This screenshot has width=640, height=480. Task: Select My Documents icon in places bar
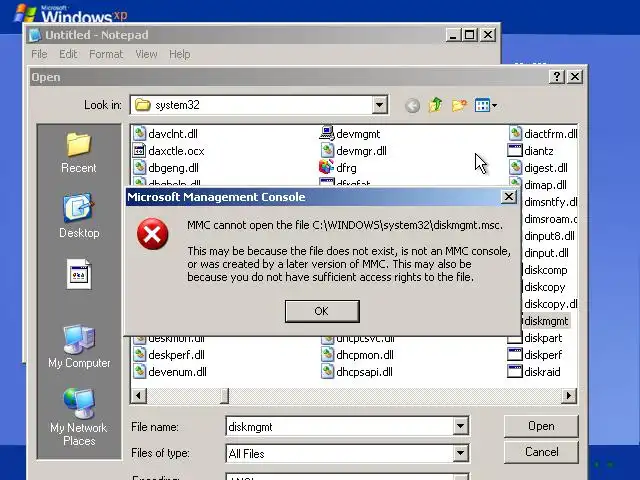[79, 274]
